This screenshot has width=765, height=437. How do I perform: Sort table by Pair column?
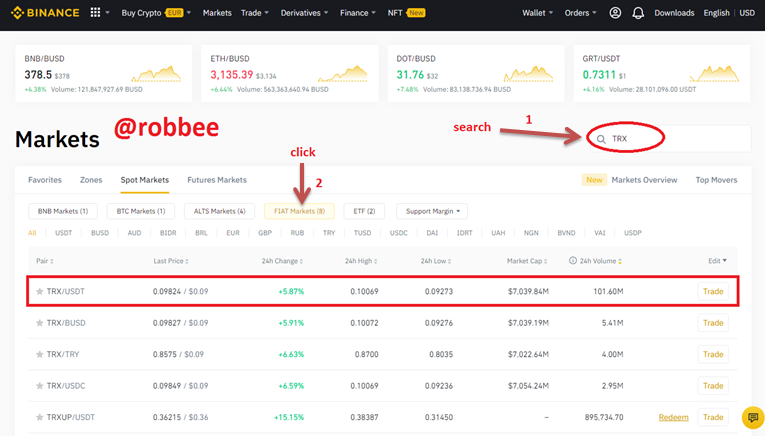pyautogui.click(x=44, y=261)
